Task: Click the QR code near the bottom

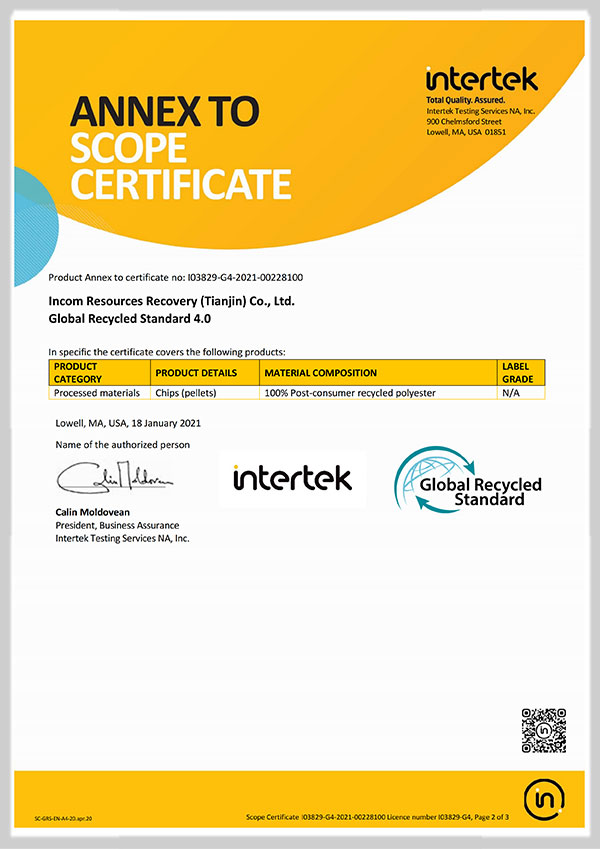Action: click(x=544, y=730)
